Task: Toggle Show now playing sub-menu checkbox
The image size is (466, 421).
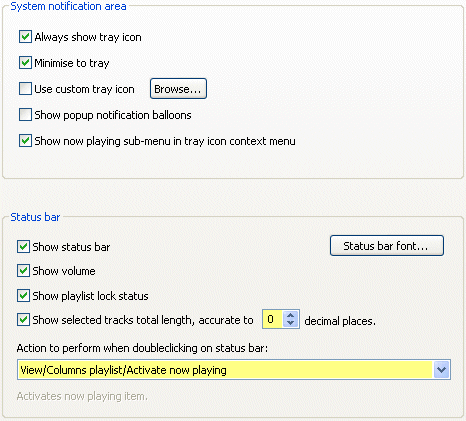Action: (x=25, y=141)
